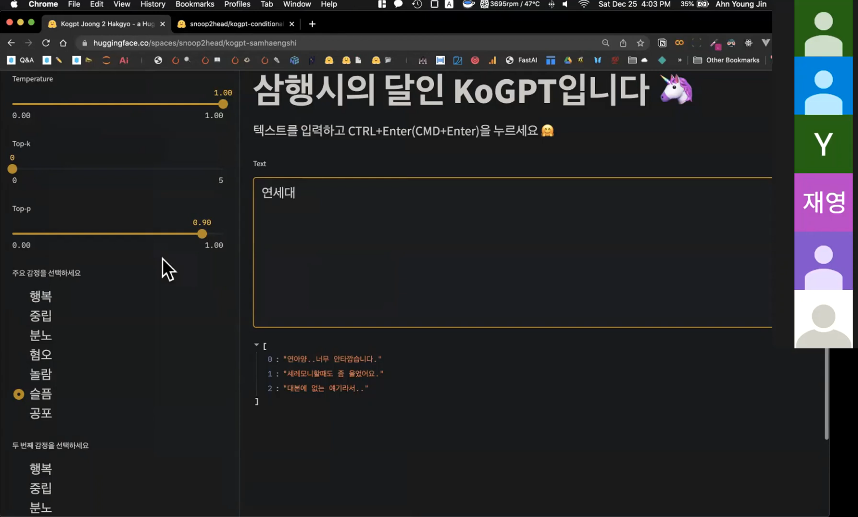Open the macOS volume control
This screenshot has width=858, height=517.
pos(565,4)
